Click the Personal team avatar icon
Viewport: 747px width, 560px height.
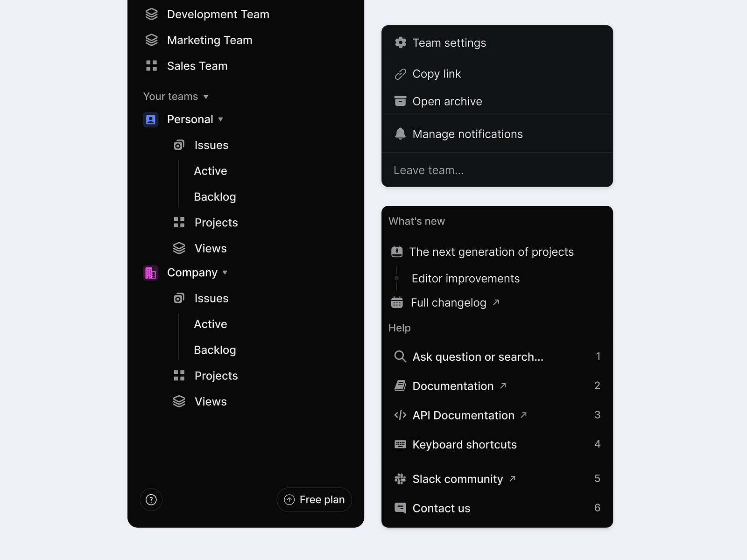click(150, 119)
